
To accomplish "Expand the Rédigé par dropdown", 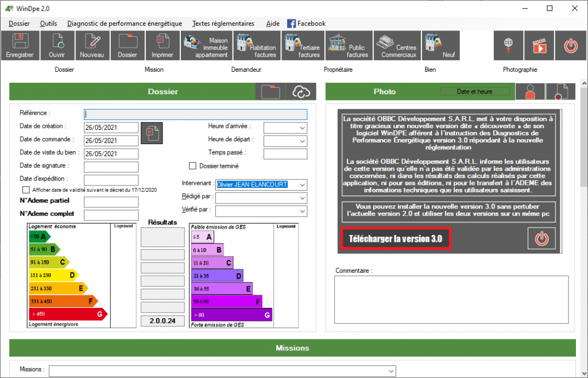I will point(302,198).
